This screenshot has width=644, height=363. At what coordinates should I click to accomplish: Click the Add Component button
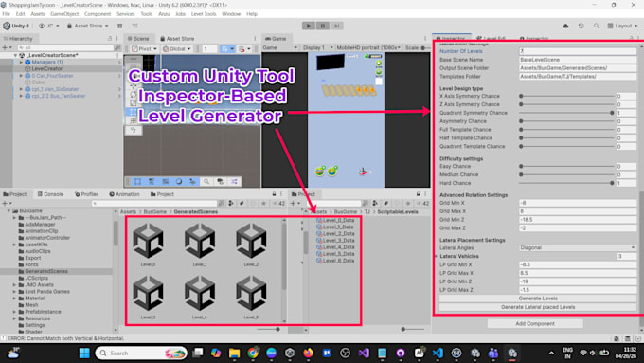click(x=535, y=323)
